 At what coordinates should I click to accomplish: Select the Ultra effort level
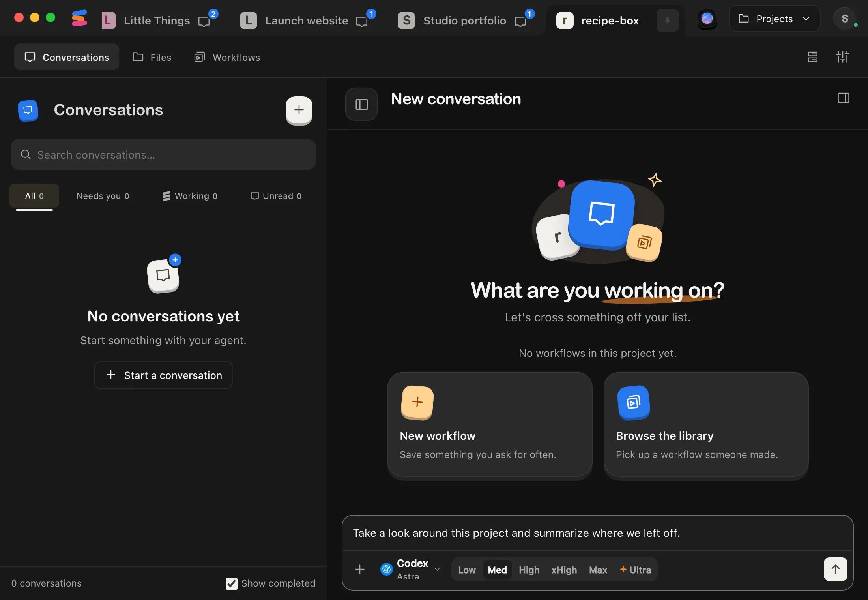tap(635, 570)
